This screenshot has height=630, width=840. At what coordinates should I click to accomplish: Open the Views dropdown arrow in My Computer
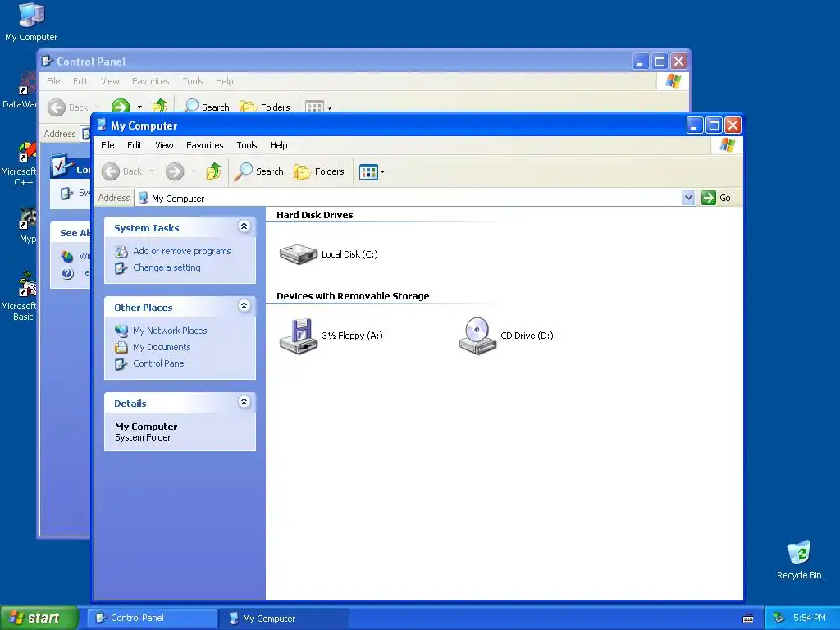point(382,172)
